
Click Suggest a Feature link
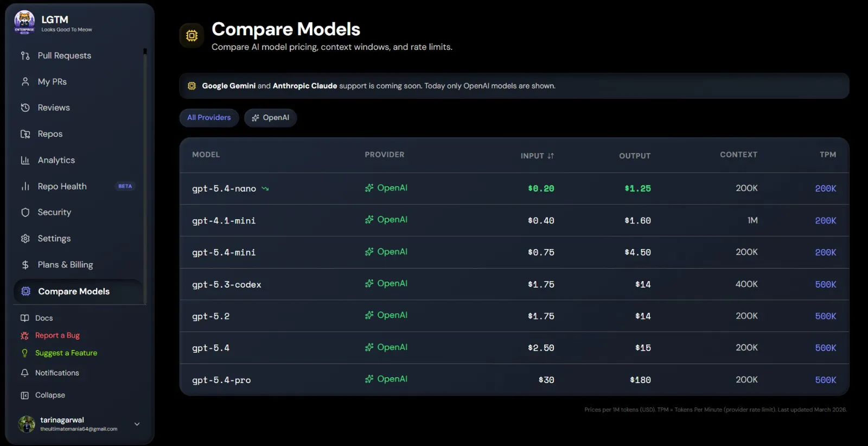point(66,353)
